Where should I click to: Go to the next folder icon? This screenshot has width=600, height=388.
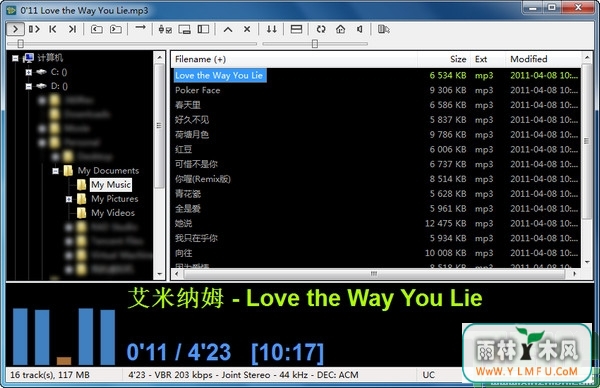tap(116, 29)
